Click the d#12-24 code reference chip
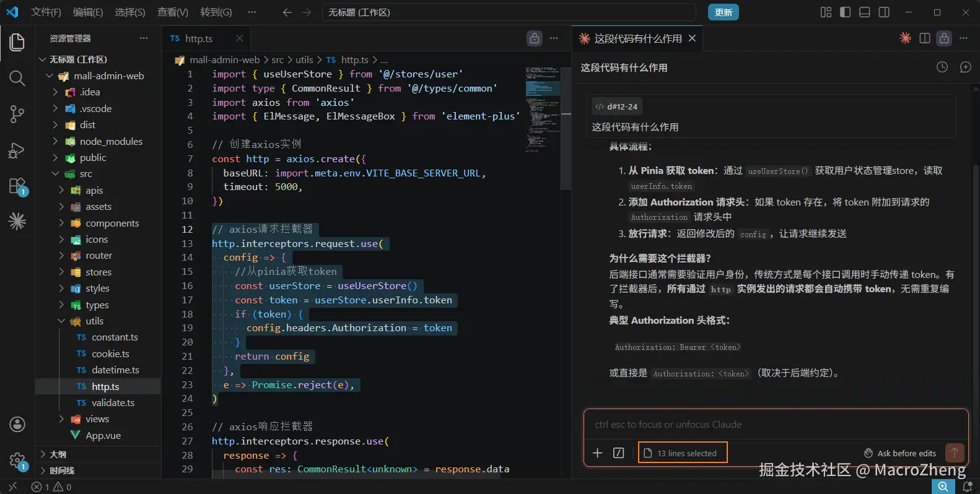The height and width of the screenshot is (494, 980). [616, 106]
